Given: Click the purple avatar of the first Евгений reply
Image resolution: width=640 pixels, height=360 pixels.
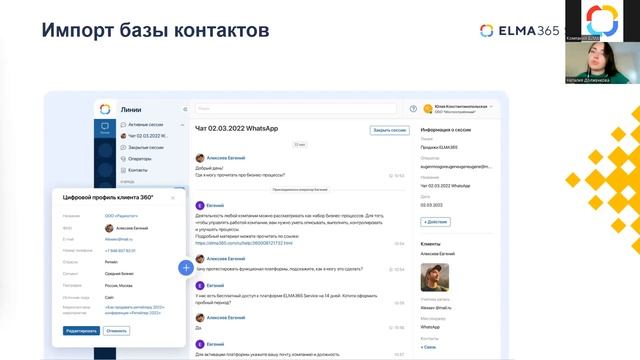Looking at the screenshot, I should coord(200,205).
